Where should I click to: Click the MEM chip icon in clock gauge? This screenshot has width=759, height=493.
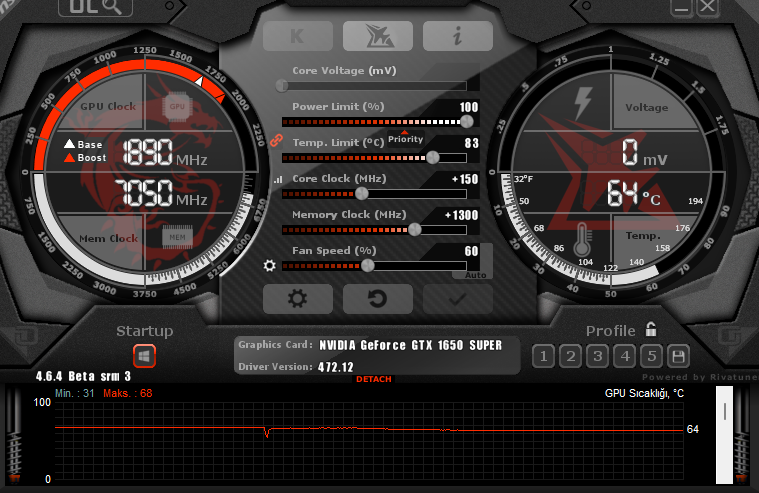[x=177, y=237]
